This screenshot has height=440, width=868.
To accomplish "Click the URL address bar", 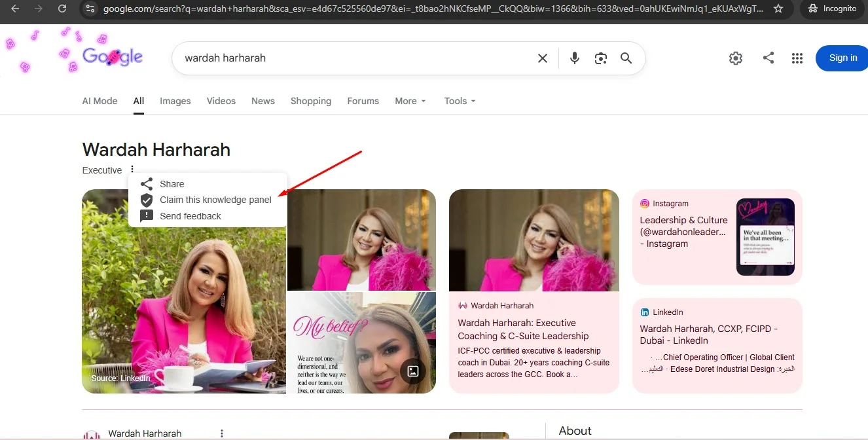I will pos(432,9).
